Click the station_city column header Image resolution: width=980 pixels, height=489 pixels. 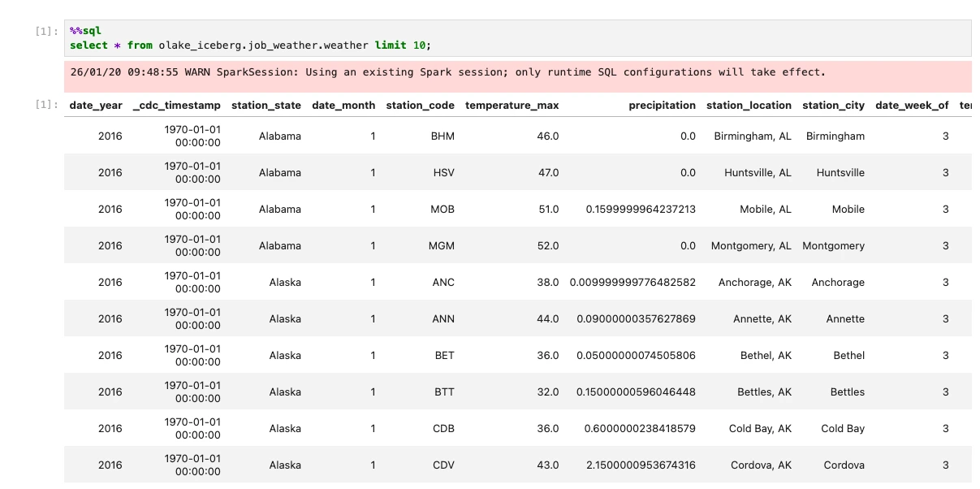click(x=832, y=105)
